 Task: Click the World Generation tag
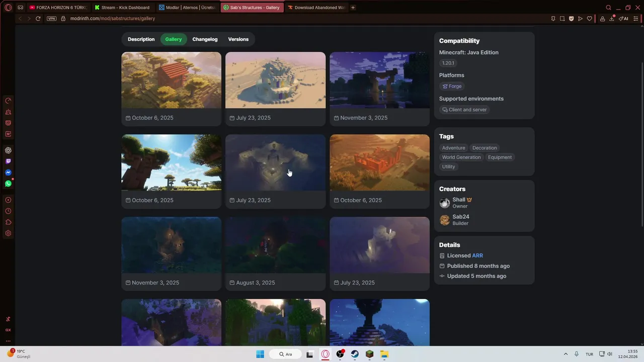[x=461, y=157]
